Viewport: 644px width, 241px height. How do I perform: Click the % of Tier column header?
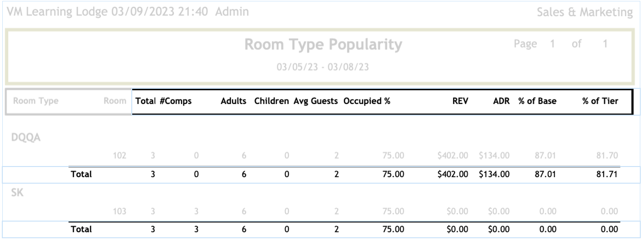[600, 101]
